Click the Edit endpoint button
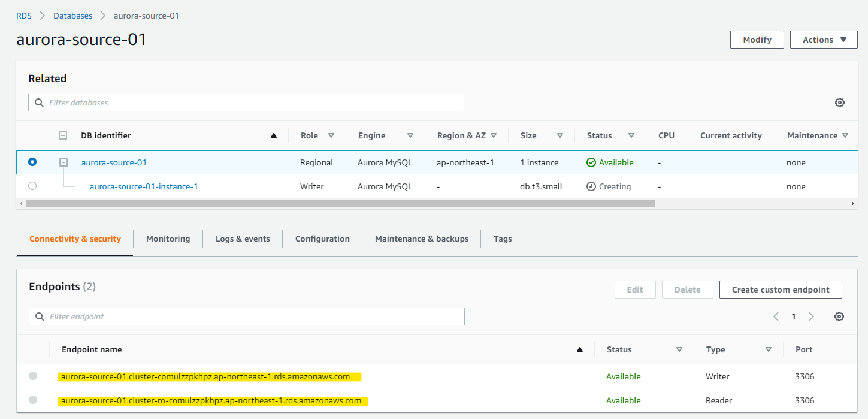 635,290
